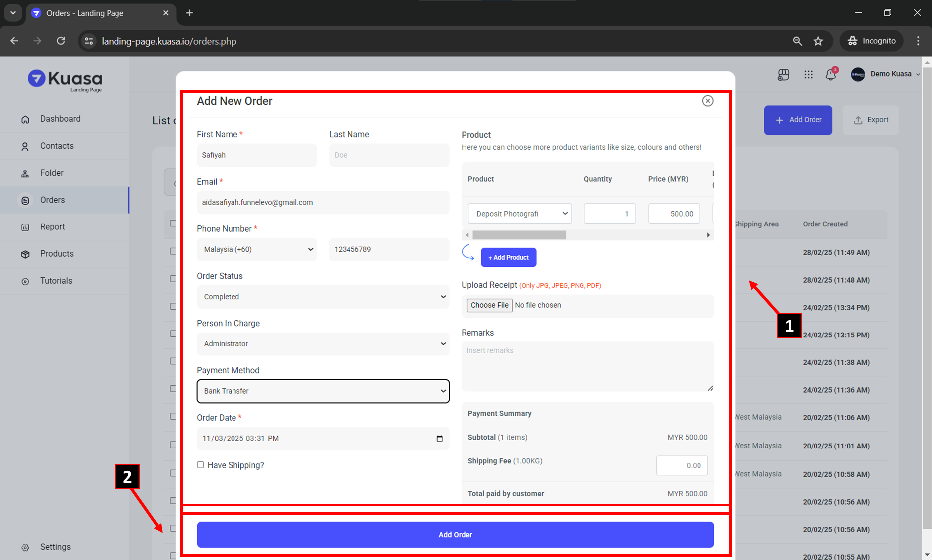The width and height of the screenshot is (932, 560).
Task: Enable the Have Shipping checkbox
Action: 201,465
